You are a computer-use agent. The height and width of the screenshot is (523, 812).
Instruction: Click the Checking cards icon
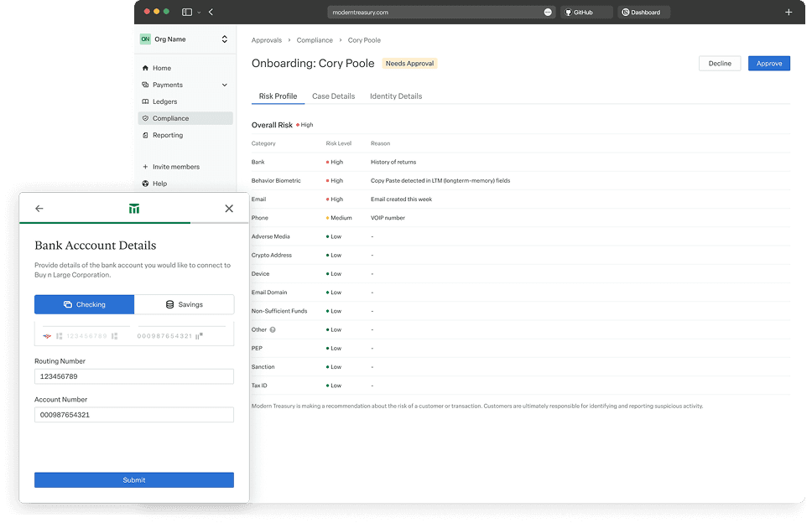click(x=68, y=305)
